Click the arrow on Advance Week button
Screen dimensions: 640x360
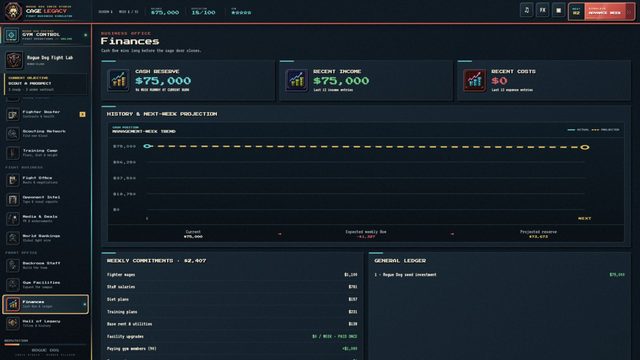[630, 11]
